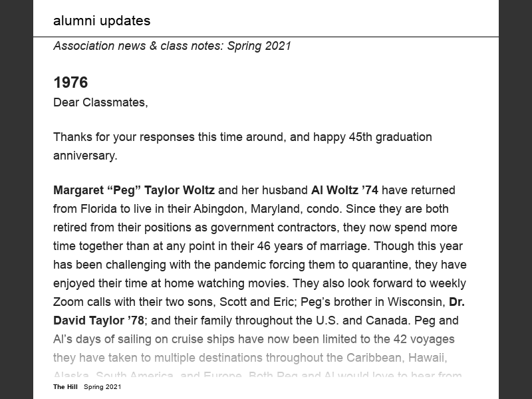Viewport: 532px width, 399px height.
Task: Click "Spring 2021" in the page footer
Action: pyautogui.click(x=102, y=386)
